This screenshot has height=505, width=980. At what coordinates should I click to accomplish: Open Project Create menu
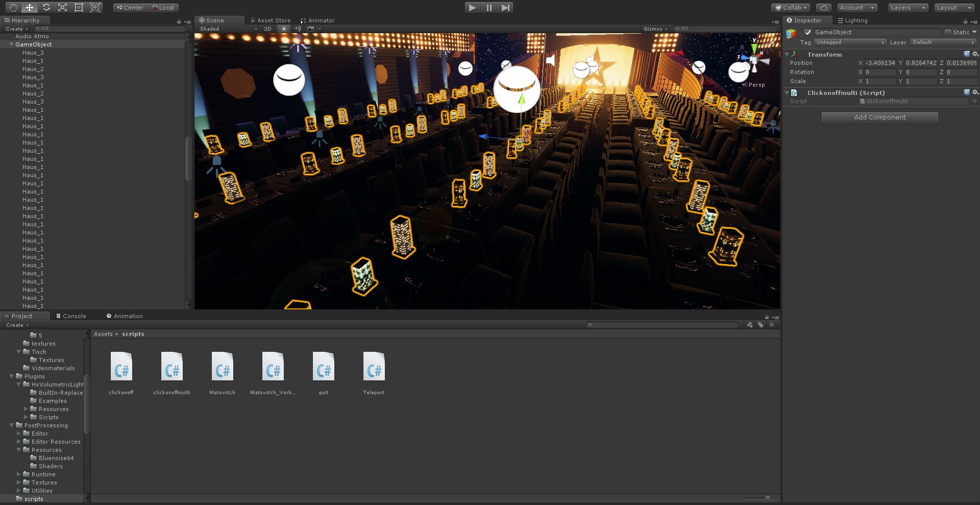tap(17, 325)
